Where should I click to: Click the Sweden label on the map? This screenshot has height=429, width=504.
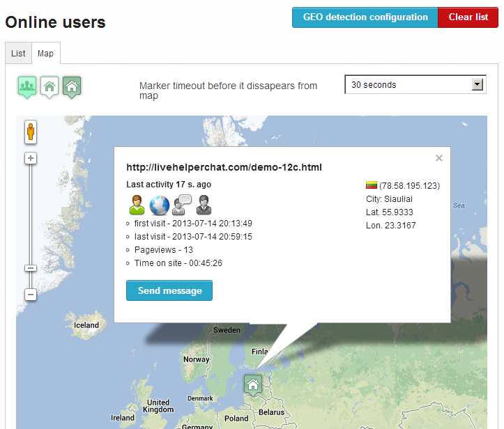(x=227, y=330)
